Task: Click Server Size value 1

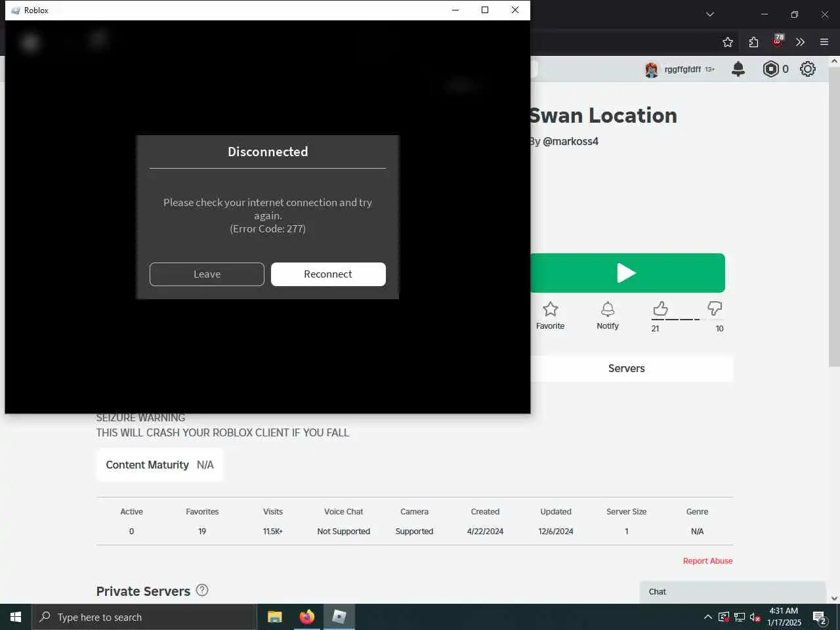Action: tap(627, 532)
